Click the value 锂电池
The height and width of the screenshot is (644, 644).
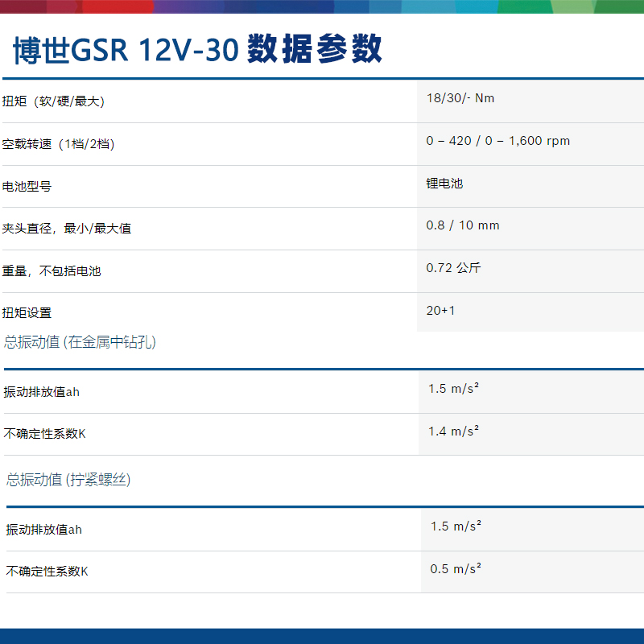pos(444,184)
